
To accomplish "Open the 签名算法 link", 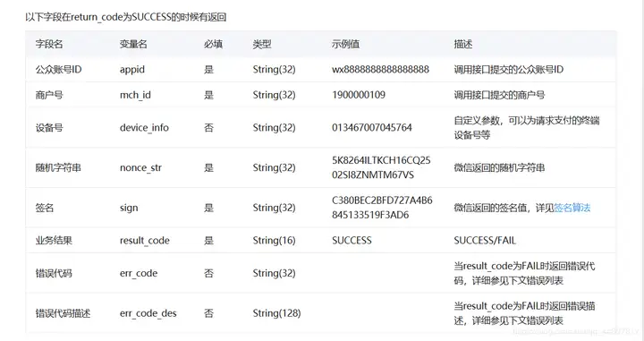I will pos(572,208).
